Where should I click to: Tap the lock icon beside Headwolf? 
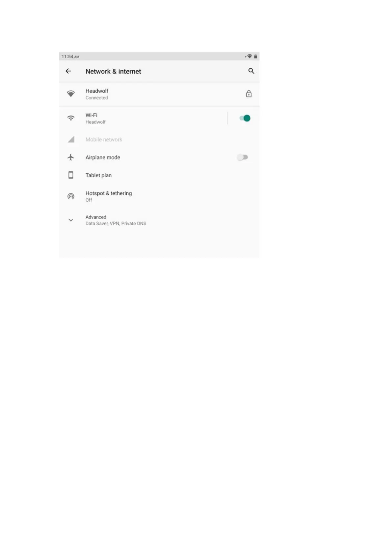249,94
